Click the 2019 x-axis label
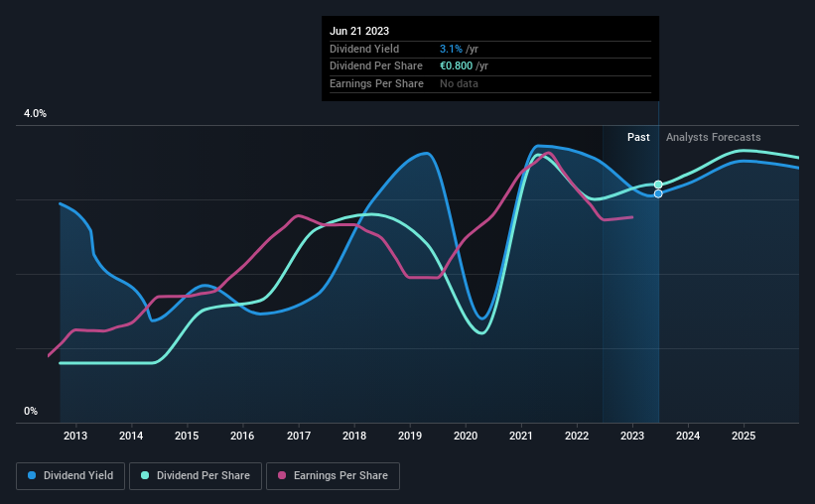815x504 pixels. click(410, 436)
